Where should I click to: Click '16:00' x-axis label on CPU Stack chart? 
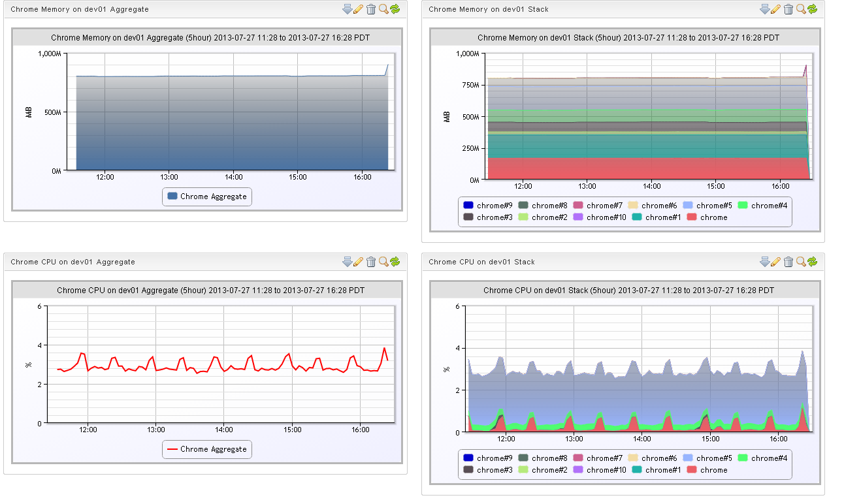tap(778, 439)
